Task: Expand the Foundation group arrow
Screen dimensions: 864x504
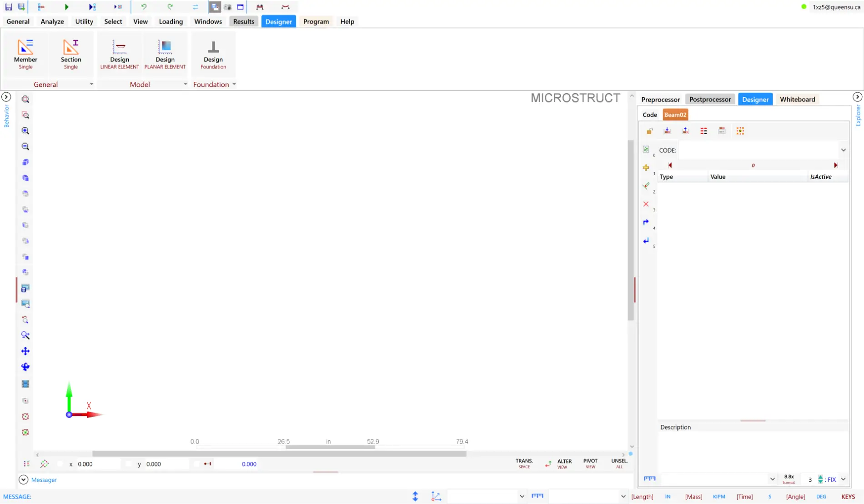Action: (x=234, y=84)
